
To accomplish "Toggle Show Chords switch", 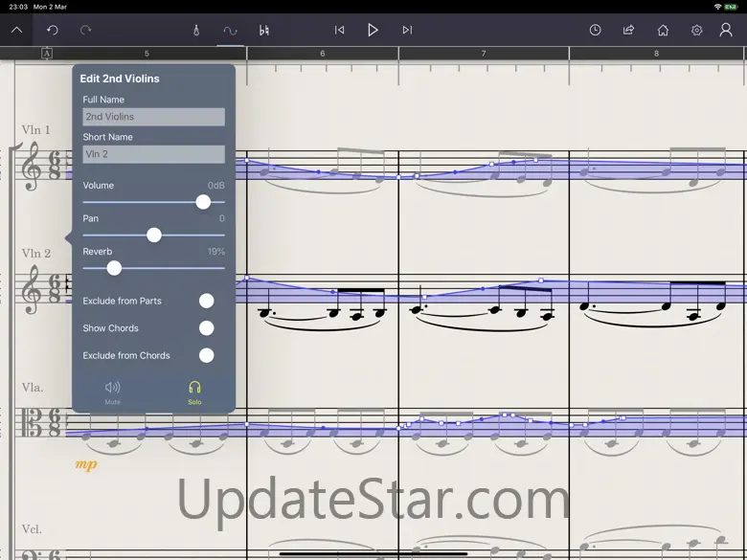I will (x=206, y=328).
